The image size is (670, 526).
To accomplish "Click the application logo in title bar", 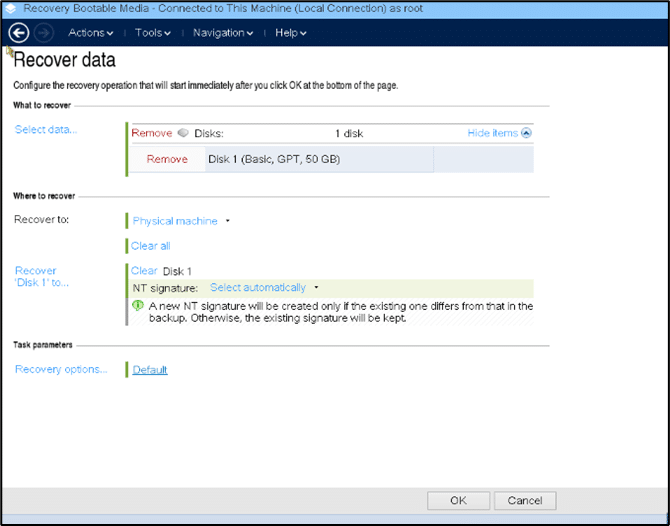I will [10, 9].
